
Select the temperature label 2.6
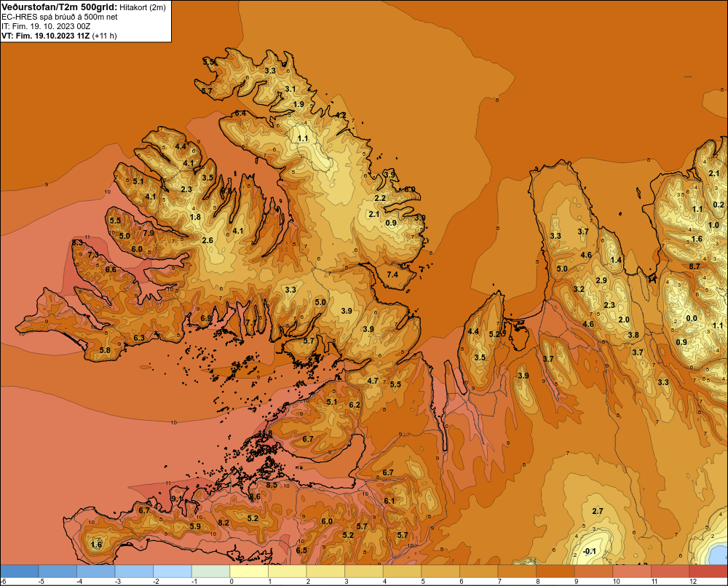tap(207, 240)
